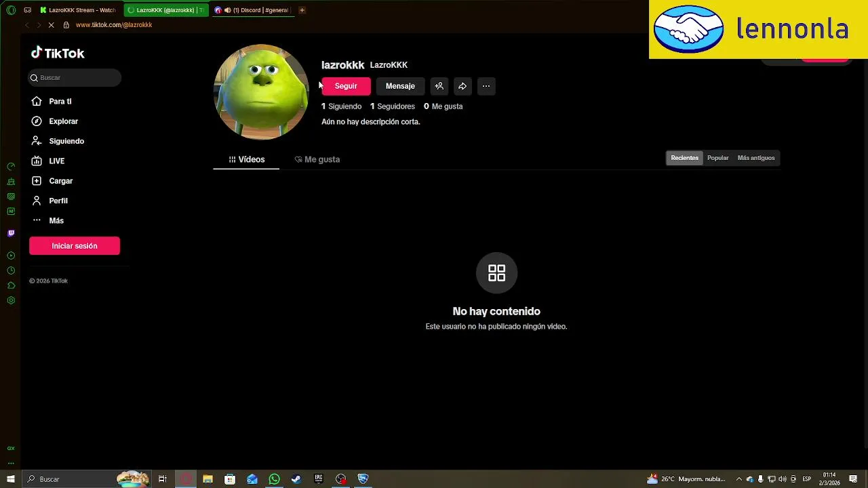Viewport: 868px width, 488px height.
Task: Click the TikTok logo
Action: click(58, 54)
